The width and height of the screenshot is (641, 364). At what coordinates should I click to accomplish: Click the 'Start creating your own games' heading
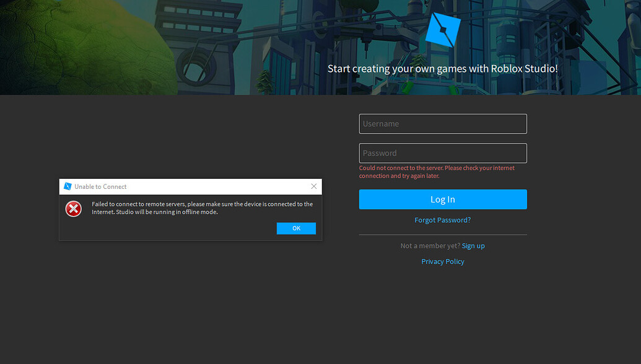[x=442, y=68]
